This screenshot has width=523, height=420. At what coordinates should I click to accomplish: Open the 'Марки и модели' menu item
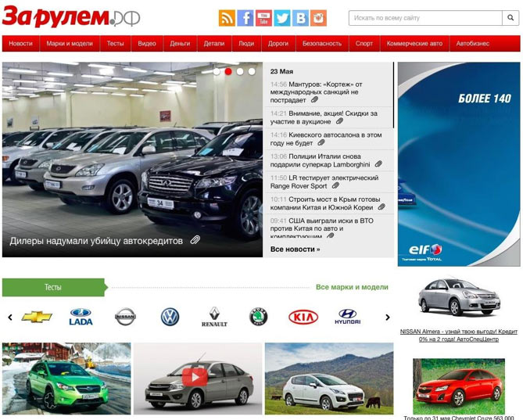(x=70, y=44)
